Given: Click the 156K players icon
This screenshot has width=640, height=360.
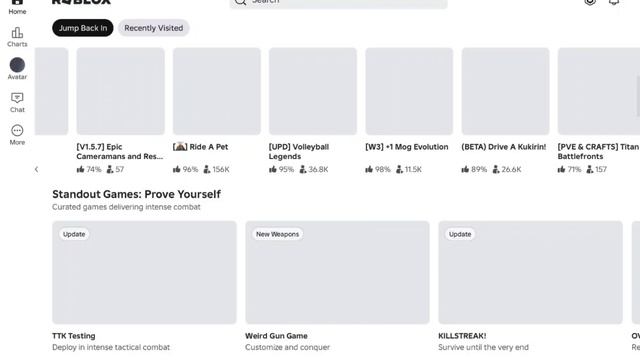Looking at the screenshot, I should pos(207,169).
